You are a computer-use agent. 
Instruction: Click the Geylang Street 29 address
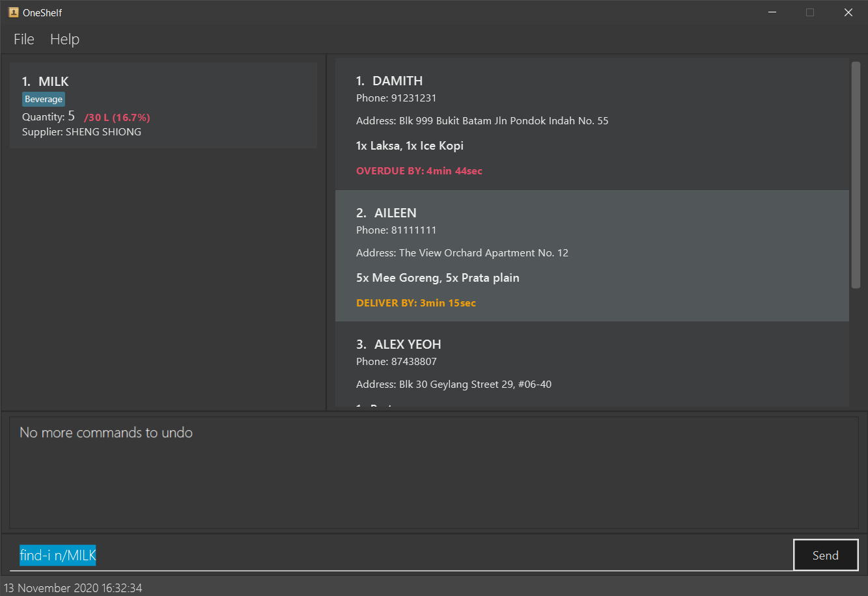[453, 385]
